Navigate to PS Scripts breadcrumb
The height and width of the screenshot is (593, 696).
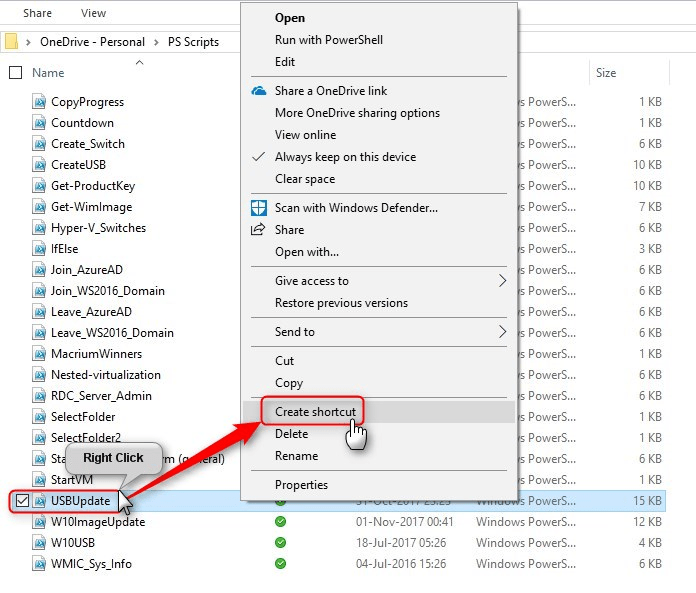click(x=193, y=42)
